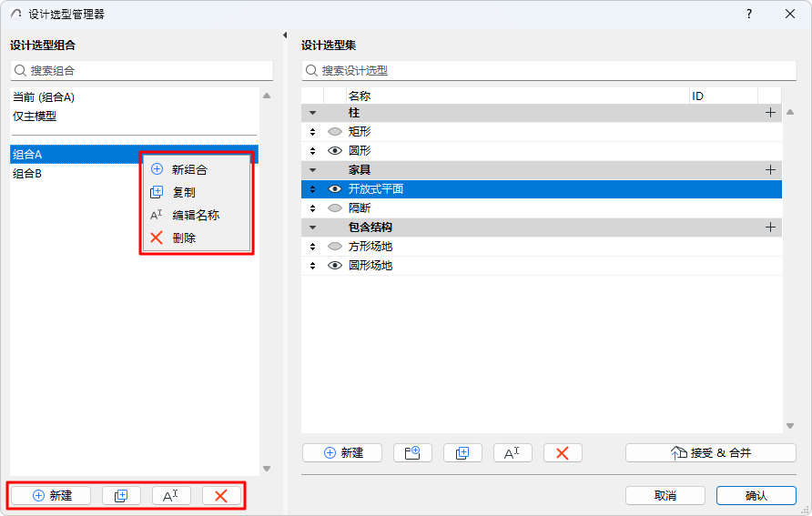The height and width of the screenshot is (516, 812).
Task: Collapse left panel with small arrow icon
Action: click(x=285, y=35)
